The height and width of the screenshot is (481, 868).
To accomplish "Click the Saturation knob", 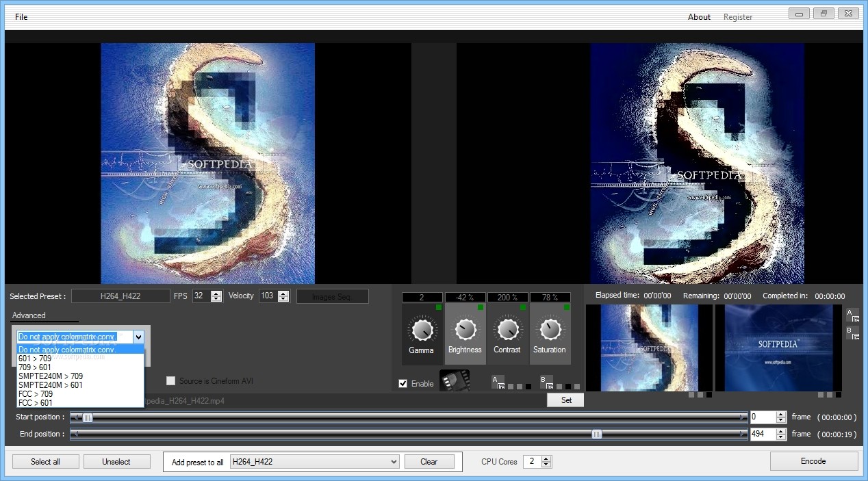I will pyautogui.click(x=550, y=330).
